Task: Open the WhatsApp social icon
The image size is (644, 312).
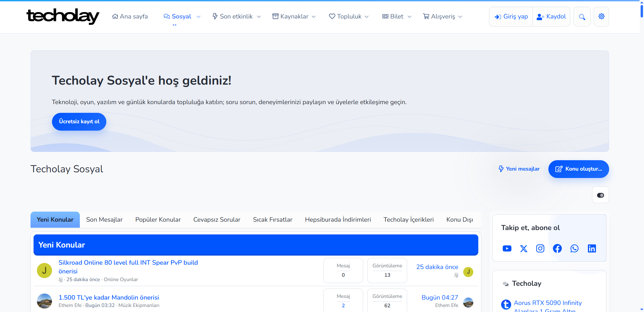Action: (x=575, y=249)
